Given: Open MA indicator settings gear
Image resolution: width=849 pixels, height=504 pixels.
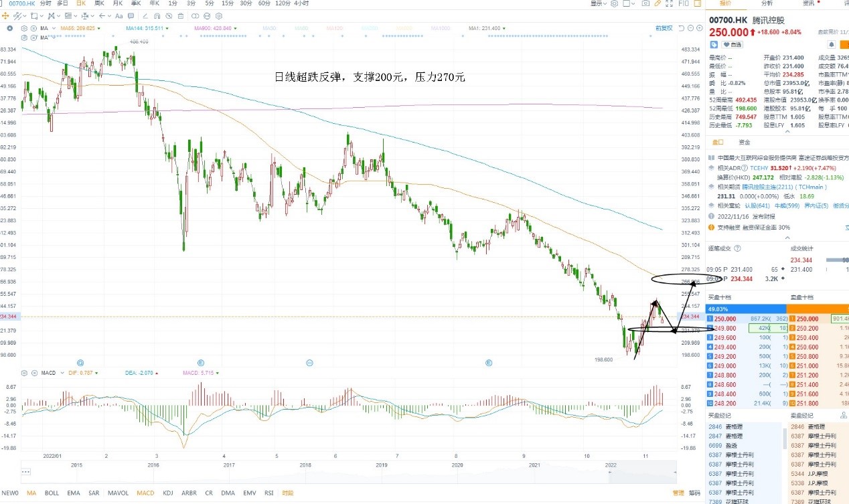Looking at the screenshot, I should 25,28.
